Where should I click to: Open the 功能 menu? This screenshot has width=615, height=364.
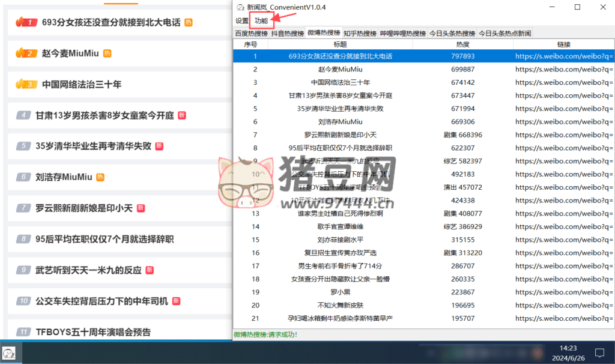[261, 21]
